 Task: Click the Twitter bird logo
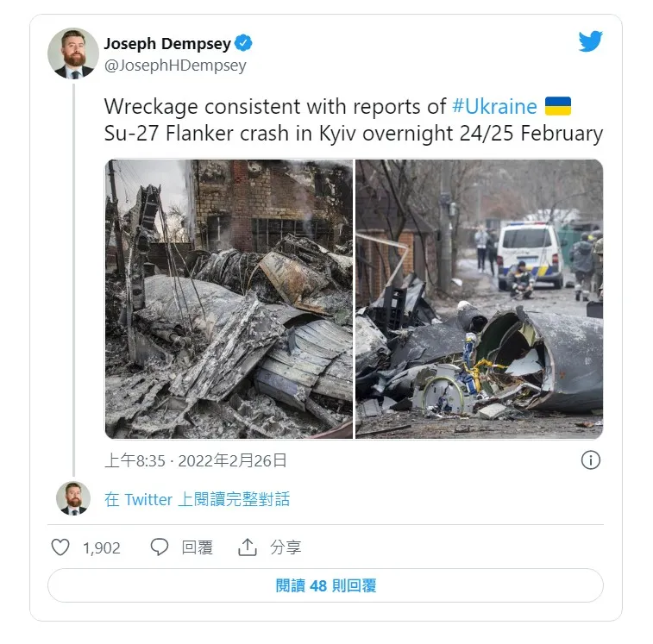click(x=591, y=41)
